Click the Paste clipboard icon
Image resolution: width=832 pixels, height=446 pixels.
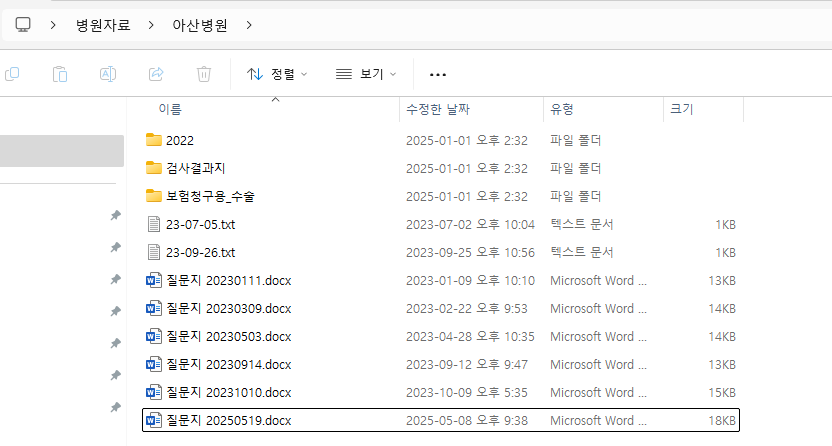click(x=60, y=74)
